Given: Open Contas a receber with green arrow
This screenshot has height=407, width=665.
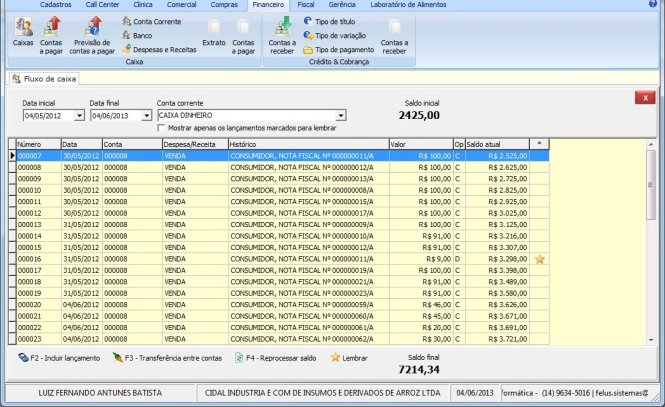Looking at the screenshot, I should click(x=282, y=36).
